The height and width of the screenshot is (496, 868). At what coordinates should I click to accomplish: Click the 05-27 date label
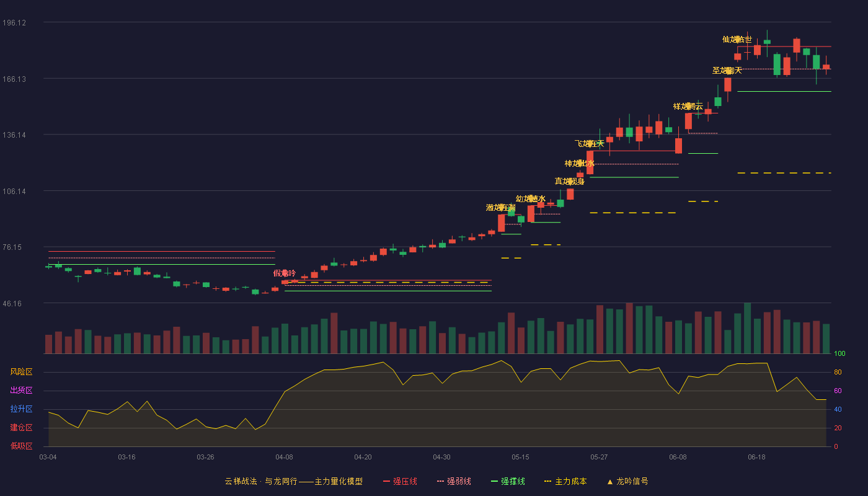pyautogui.click(x=599, y=457)
